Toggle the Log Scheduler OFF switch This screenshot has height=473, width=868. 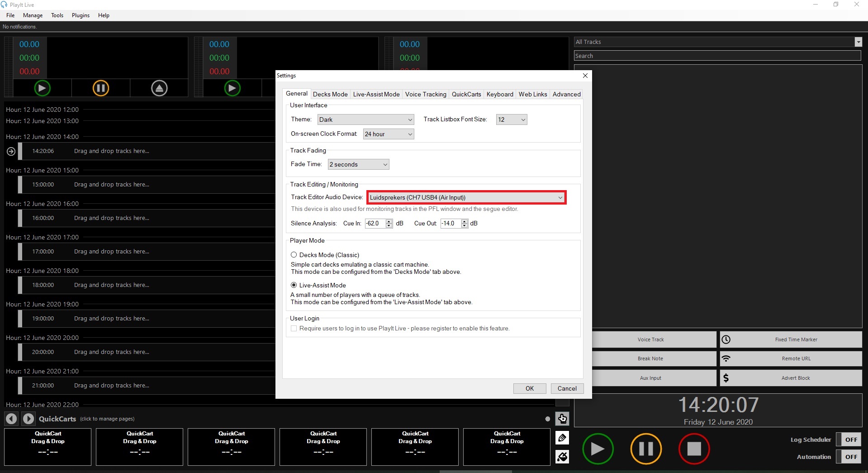[851, 440]
